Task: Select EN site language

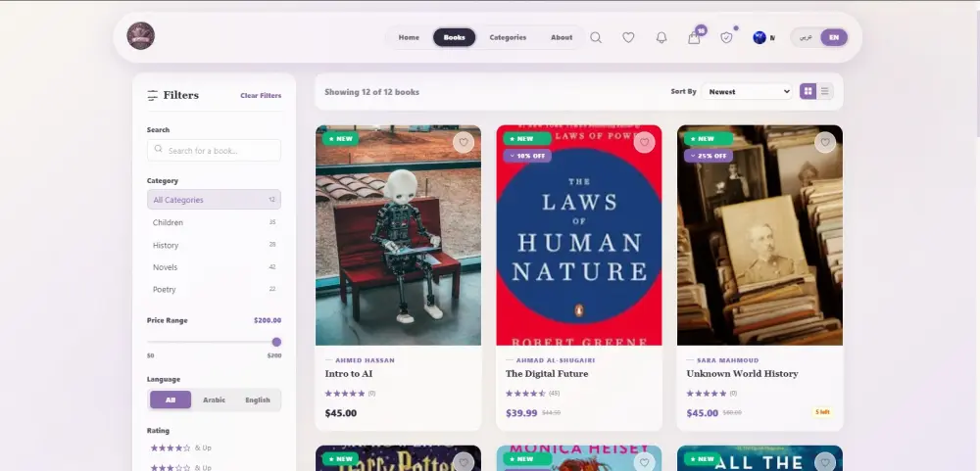Action: tap(834, 37)
